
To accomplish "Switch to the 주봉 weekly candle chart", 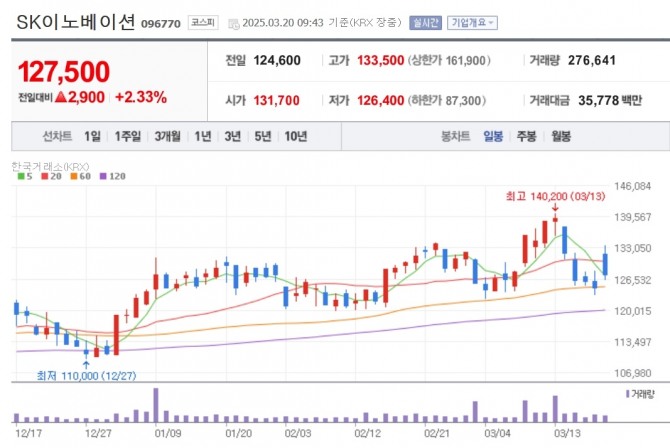I will 526,136.
